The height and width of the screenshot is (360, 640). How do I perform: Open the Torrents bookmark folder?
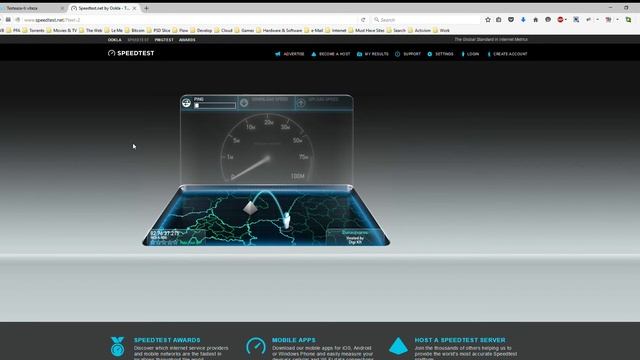click(x=33, y=30)
